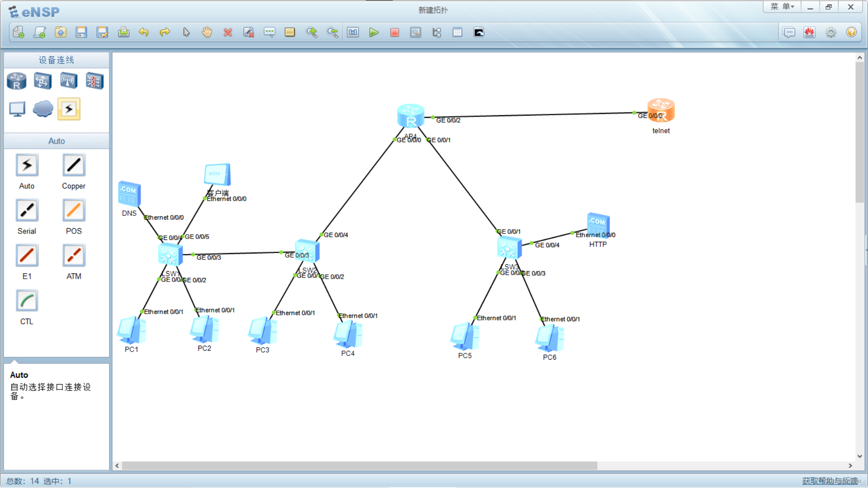
Task: Select the router device category icon
Action: click(17, 81)
